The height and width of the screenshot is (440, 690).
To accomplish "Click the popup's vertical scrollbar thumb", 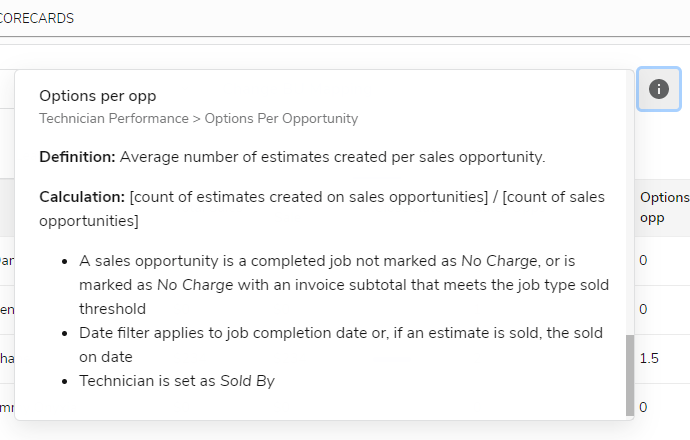I will tap(629, 373).
